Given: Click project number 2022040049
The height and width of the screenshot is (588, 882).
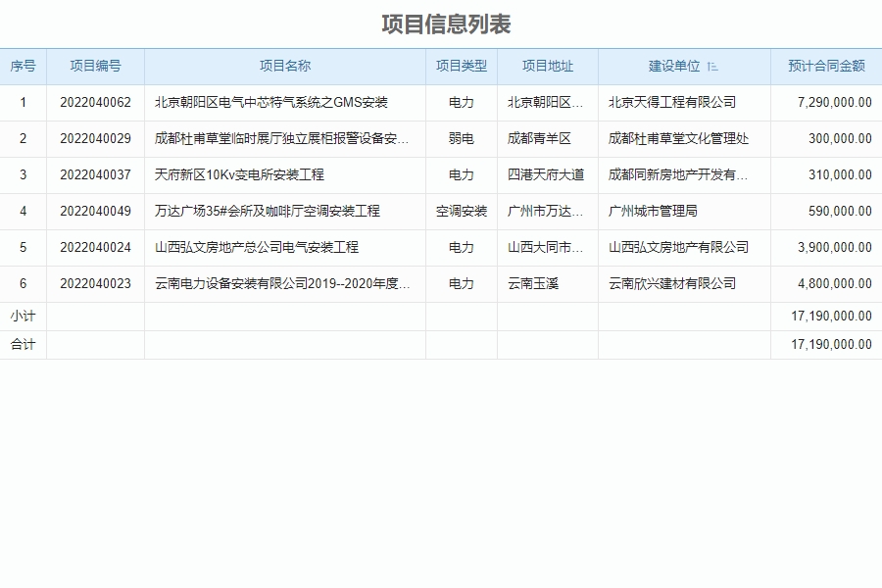Looking at the screenshot, I should [x=96, y=211].
